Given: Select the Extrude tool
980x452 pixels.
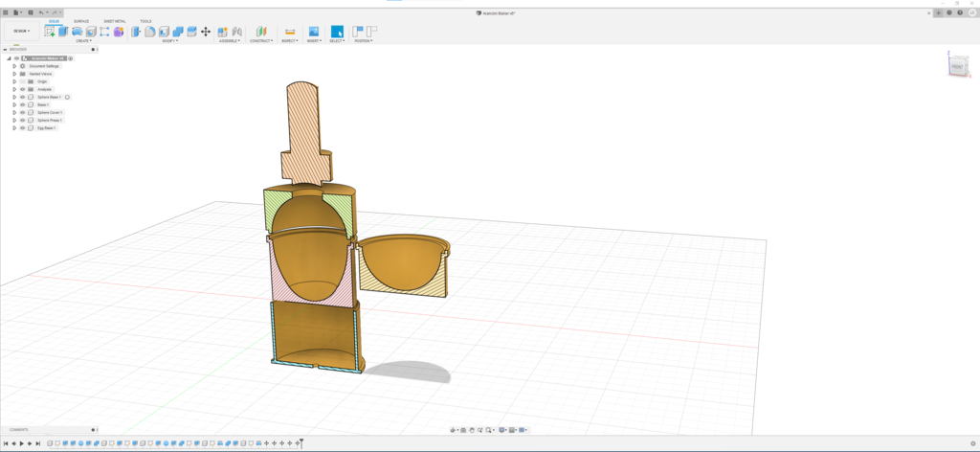Looking at the screenshot, I should click(x=63, y=32).
